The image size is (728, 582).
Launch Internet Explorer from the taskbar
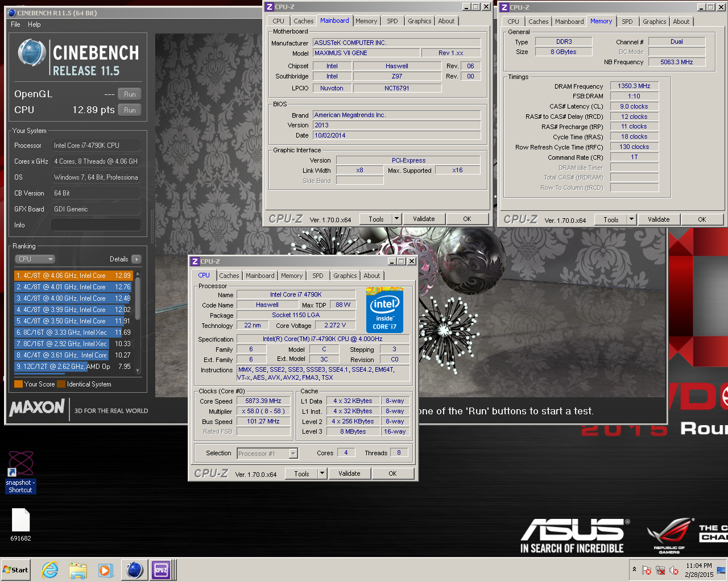point(50,570)
